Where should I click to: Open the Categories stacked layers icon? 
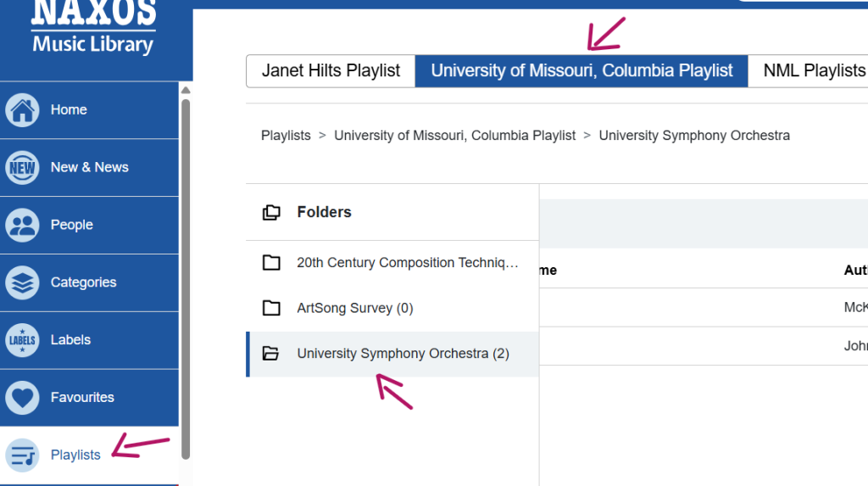tap(22, 282)
